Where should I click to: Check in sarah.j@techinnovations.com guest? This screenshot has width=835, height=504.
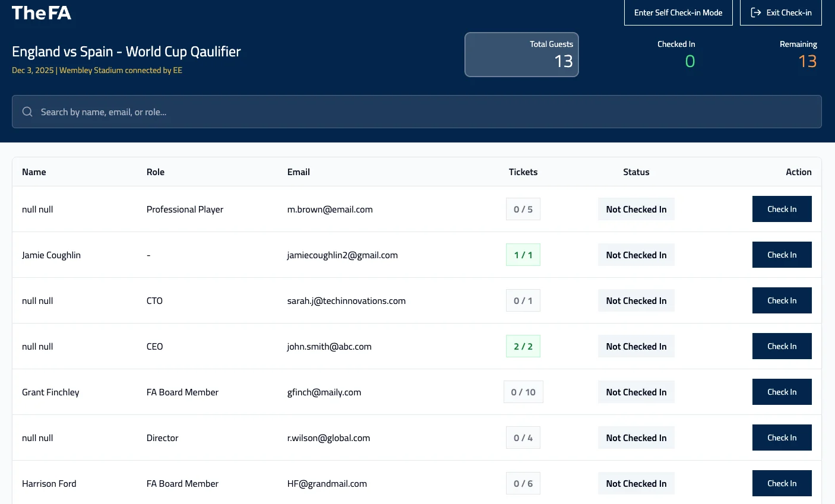click(782, 300)
